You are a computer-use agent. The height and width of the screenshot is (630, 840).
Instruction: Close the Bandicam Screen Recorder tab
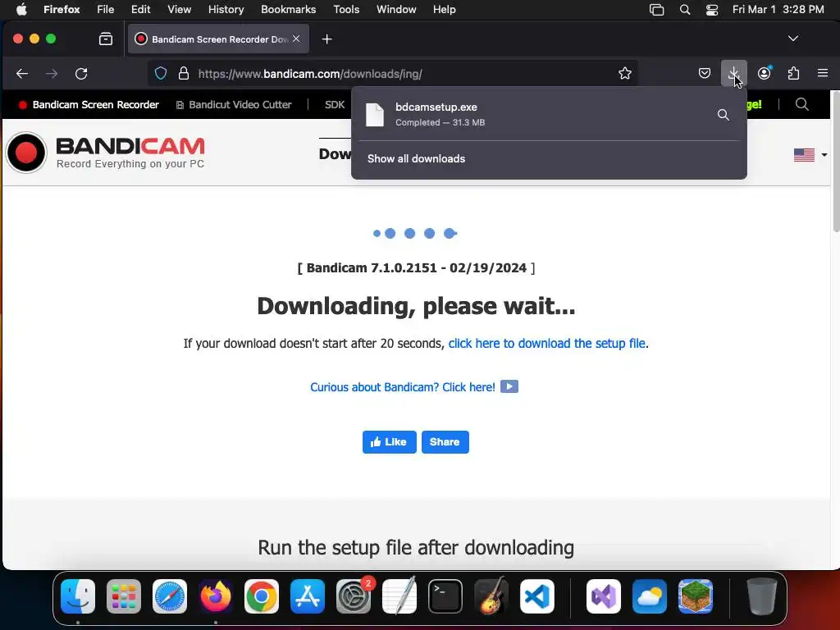(296, 39)
